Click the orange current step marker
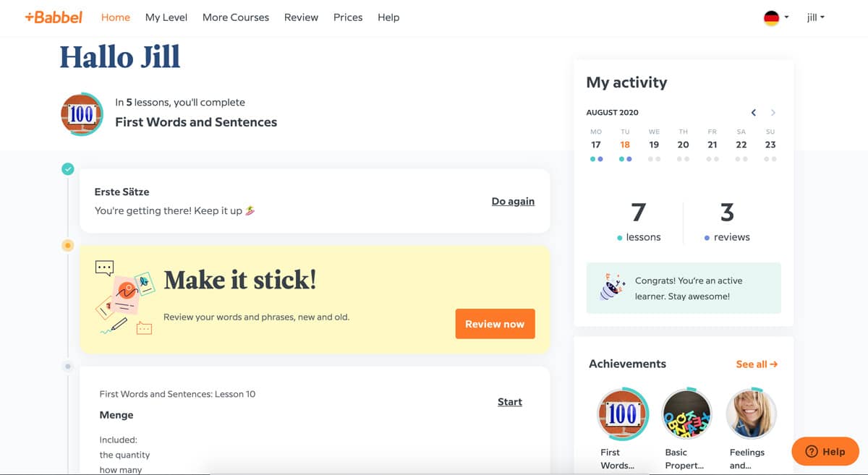 click(68, 246)
